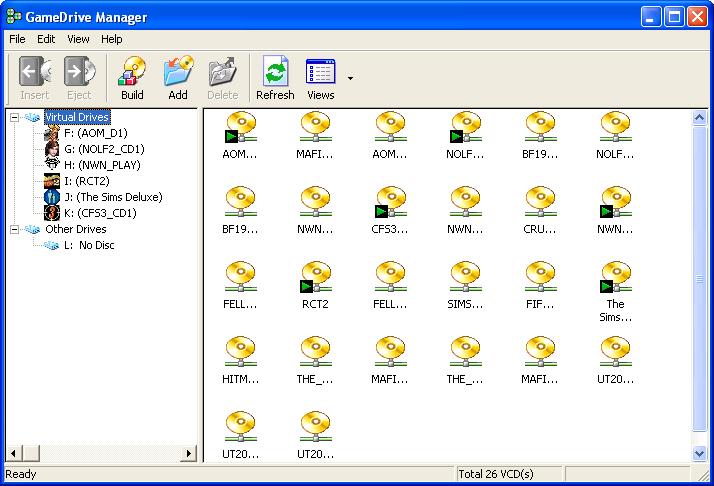
Task: Select the AOM... disc with play overlay
Action: pos(240,127)
